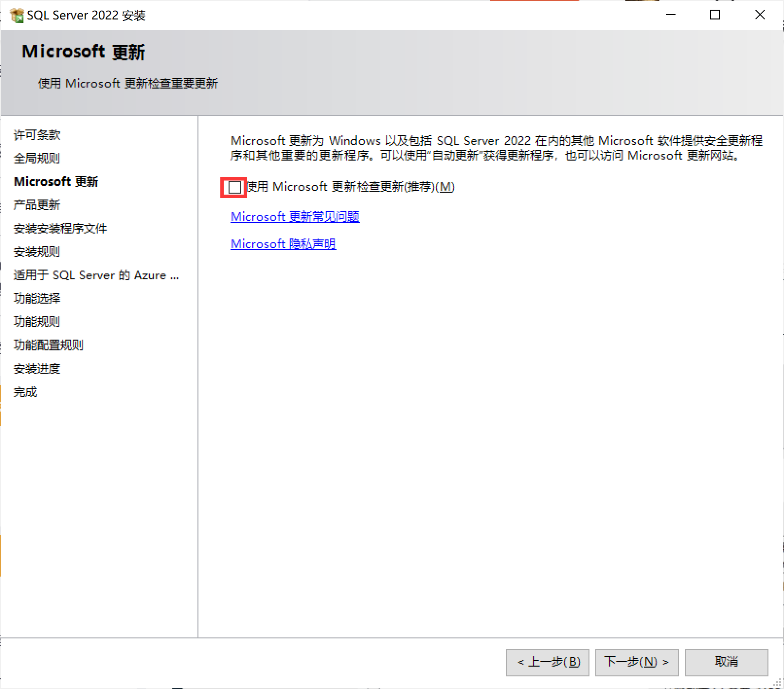This screenshot has width=784, height=689.
Task: Enable the 使用 Microsoft 更新检查更新 checkbox
Action: pos(235,187)
